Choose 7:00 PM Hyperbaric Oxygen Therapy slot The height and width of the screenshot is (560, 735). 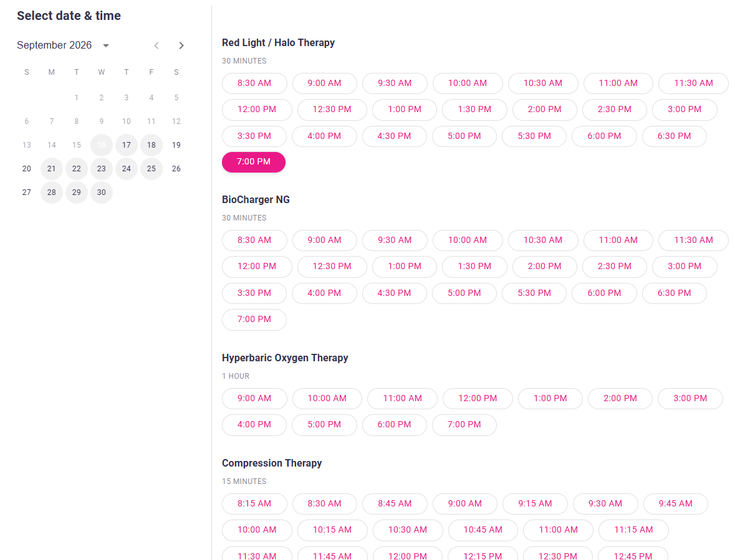[x=464, y=425]
